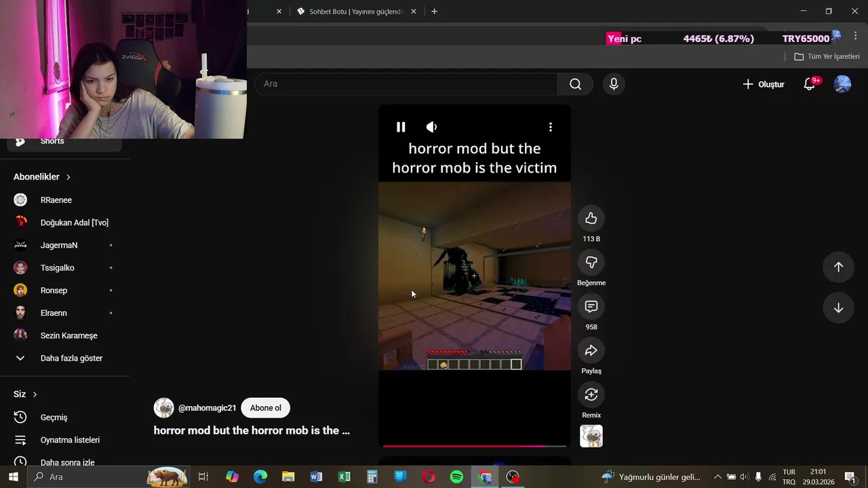Switch to the Sohbet Botu browser tab
This screenshot has height=488, width=868.
(x=356, y=12)
